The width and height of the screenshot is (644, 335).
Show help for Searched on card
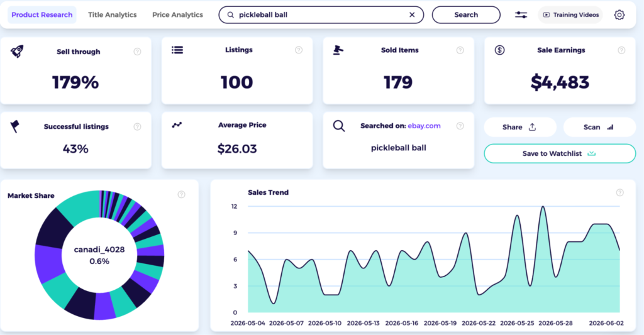point(460,126)
